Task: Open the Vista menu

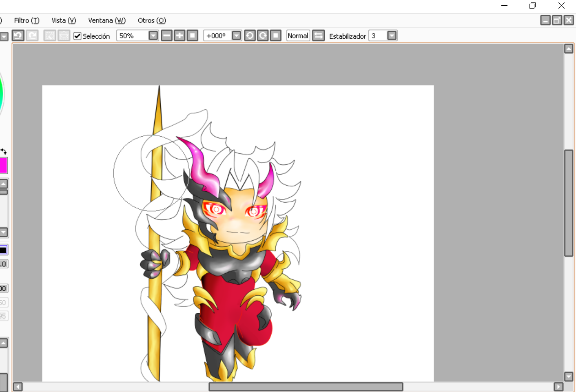Action: click(x=64, y=20)
